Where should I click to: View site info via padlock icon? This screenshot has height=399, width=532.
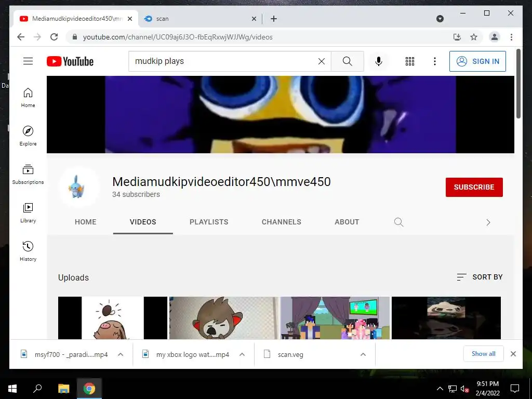[75, 37]
